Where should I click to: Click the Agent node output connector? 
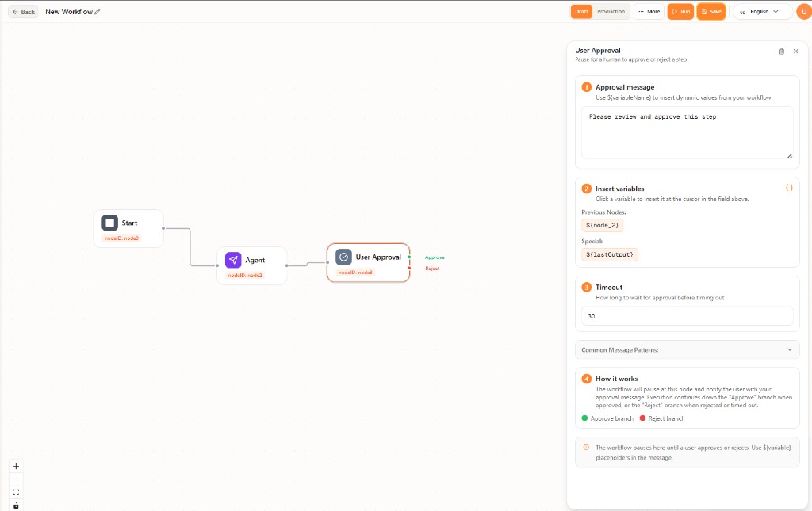(287, 265)
